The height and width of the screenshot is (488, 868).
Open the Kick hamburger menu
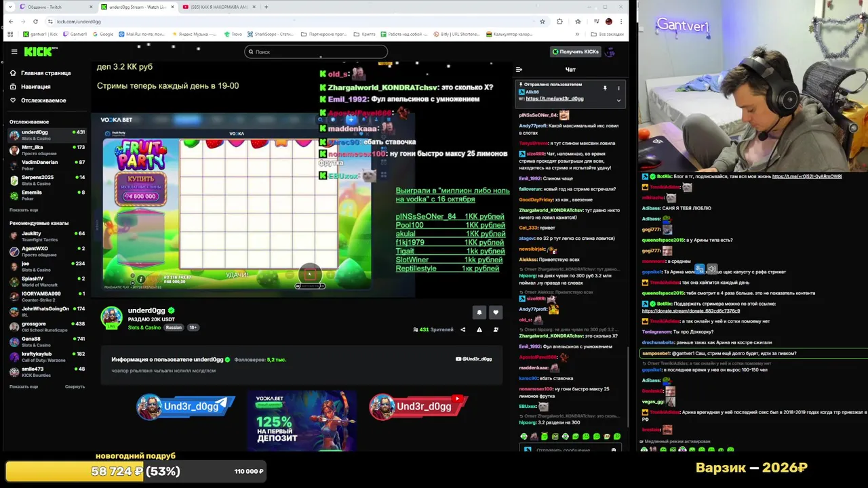point(14,52)
